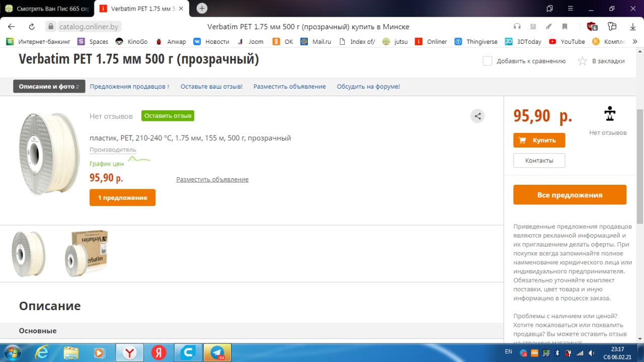Viewport: 644px width, 362px height.
Task: Open the 3DToday bookmark
Action: click(x=523, y=42)
